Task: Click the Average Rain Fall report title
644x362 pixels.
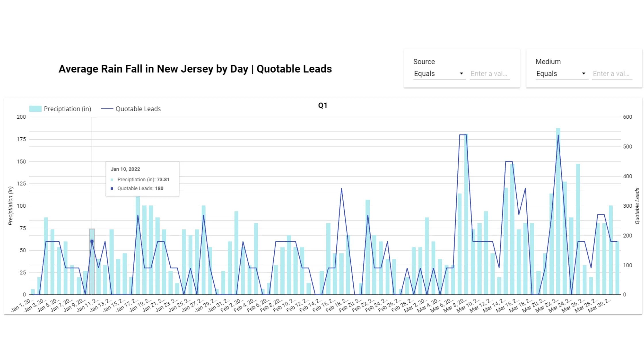Action: (x=195, y=69)
